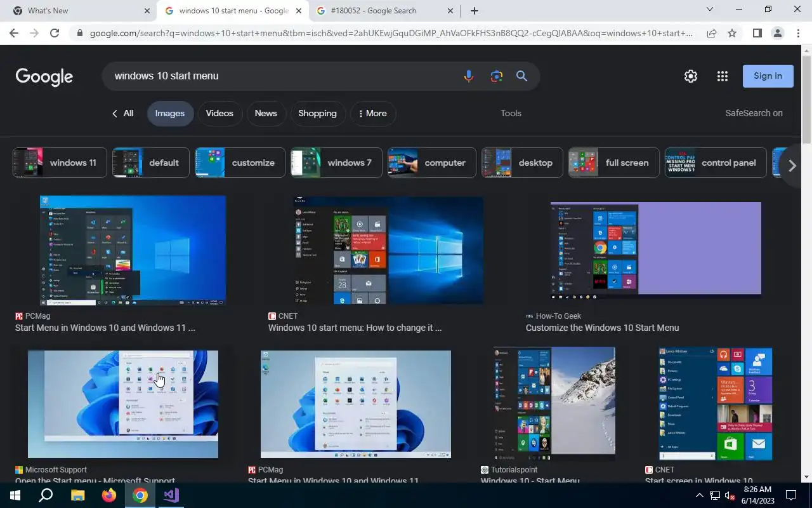Open the notification center icon

[791, 495]
